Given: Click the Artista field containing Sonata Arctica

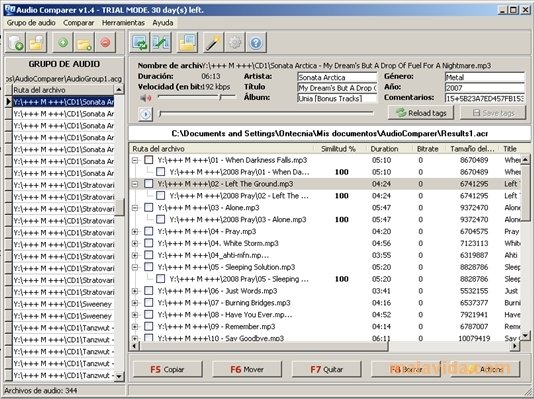Looking at the screenshot, I should coord(337,77).
